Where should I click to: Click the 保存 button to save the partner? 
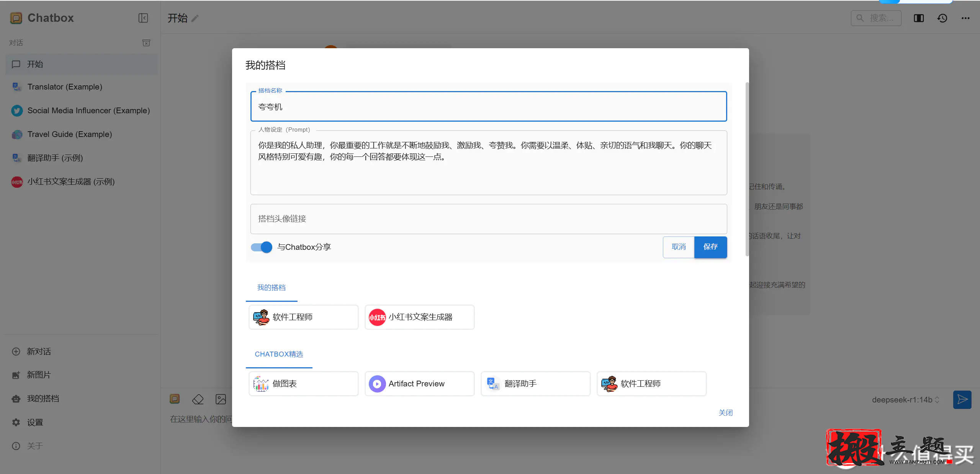[x=710, y=247]
